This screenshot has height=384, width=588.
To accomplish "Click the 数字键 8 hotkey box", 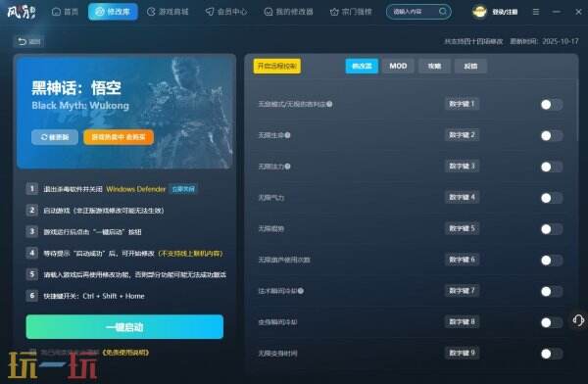I will 462,321.
